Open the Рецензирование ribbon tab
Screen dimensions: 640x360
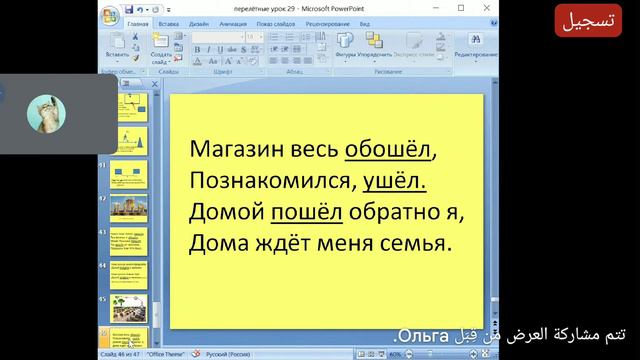[327, 24]
